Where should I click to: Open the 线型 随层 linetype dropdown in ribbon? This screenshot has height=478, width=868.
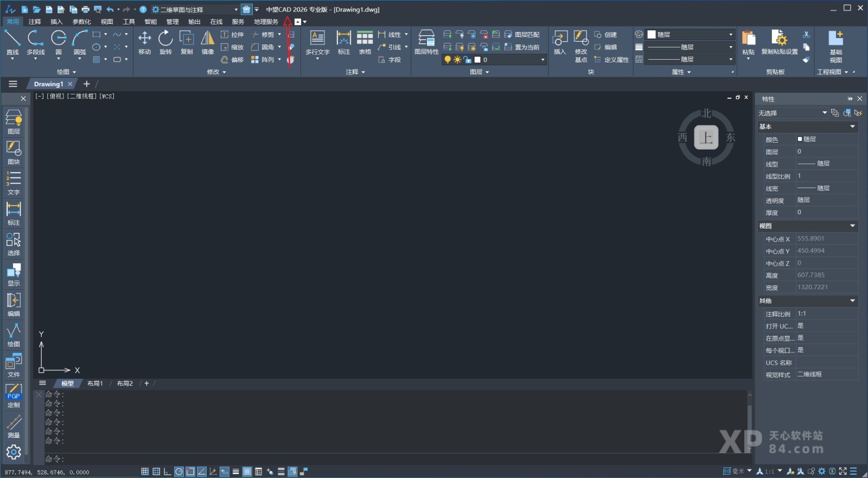(x=690, y=59)
